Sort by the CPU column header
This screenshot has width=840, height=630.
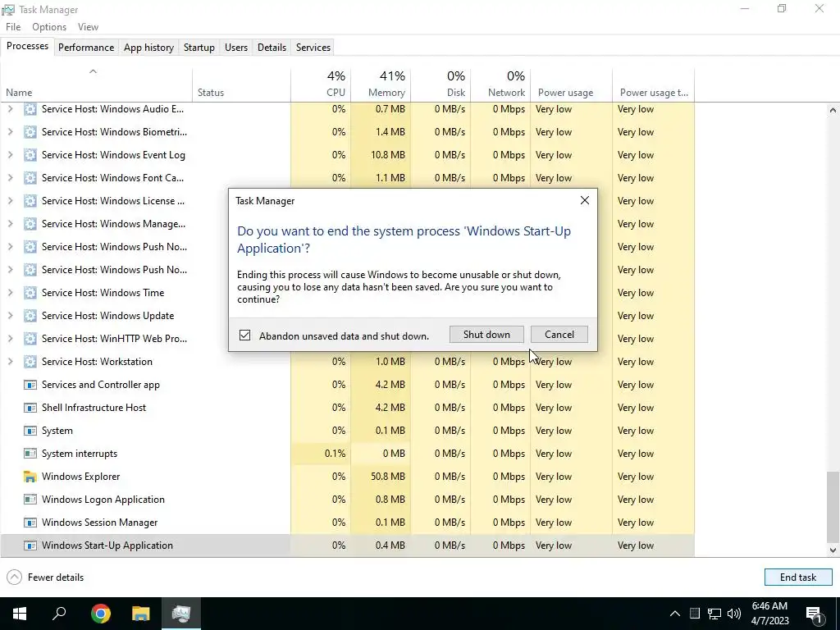[321, 85]
